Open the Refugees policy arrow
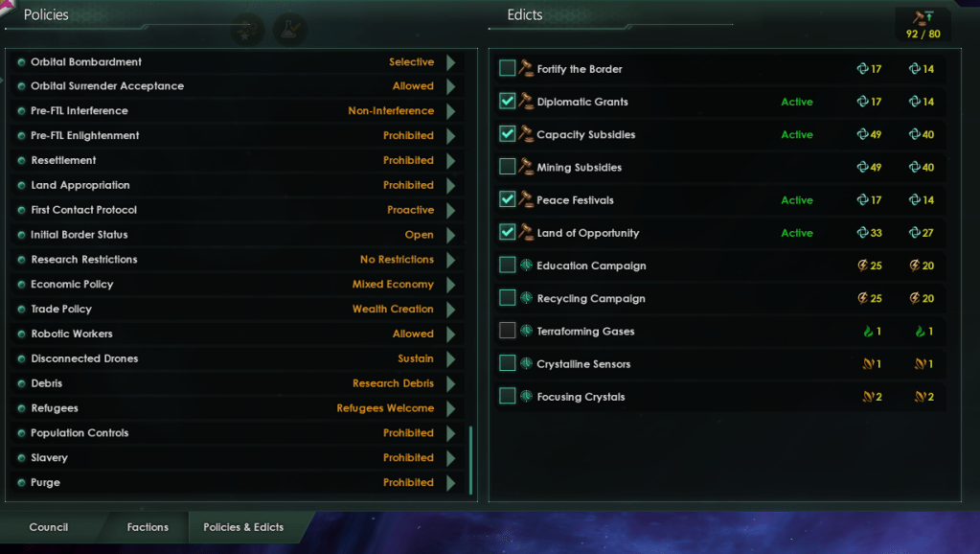980x554 pixels. click(450, 408)
